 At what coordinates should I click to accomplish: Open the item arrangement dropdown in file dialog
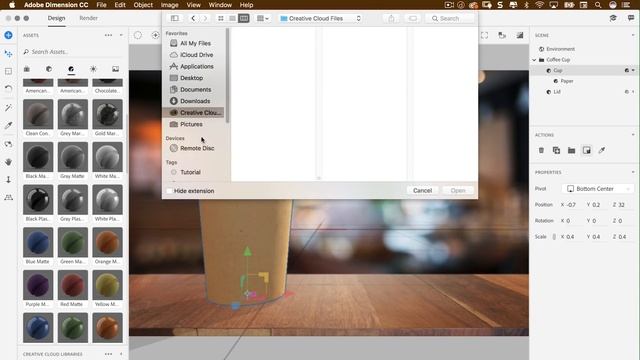262,18
